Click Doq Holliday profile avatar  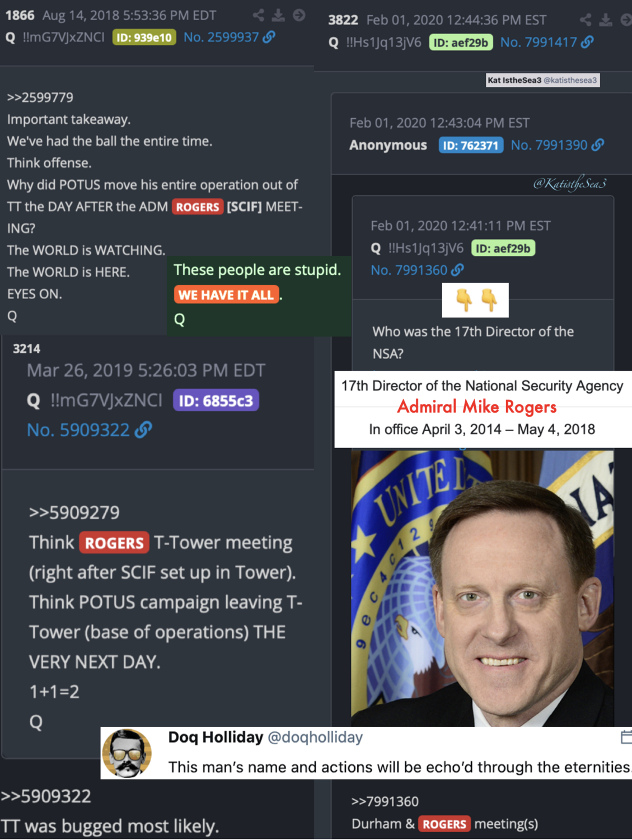click(x=127, y=753)
